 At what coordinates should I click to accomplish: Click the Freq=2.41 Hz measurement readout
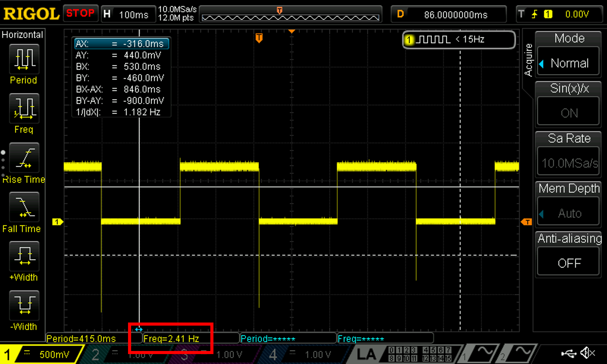click(171, 339)
